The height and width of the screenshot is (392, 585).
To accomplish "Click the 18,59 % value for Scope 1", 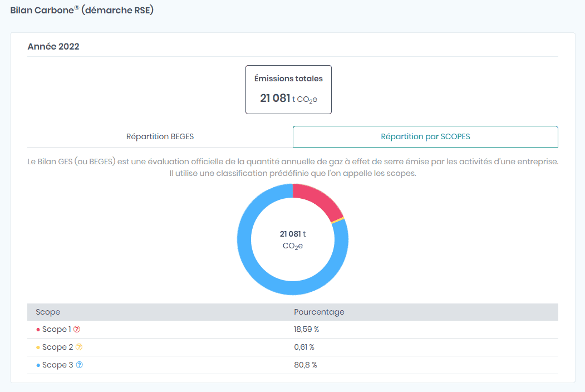I will [x=306, y=329].
